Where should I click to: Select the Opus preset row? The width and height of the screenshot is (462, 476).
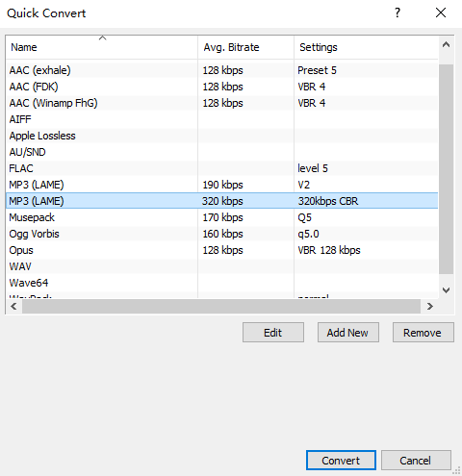(x=221, y=250)
